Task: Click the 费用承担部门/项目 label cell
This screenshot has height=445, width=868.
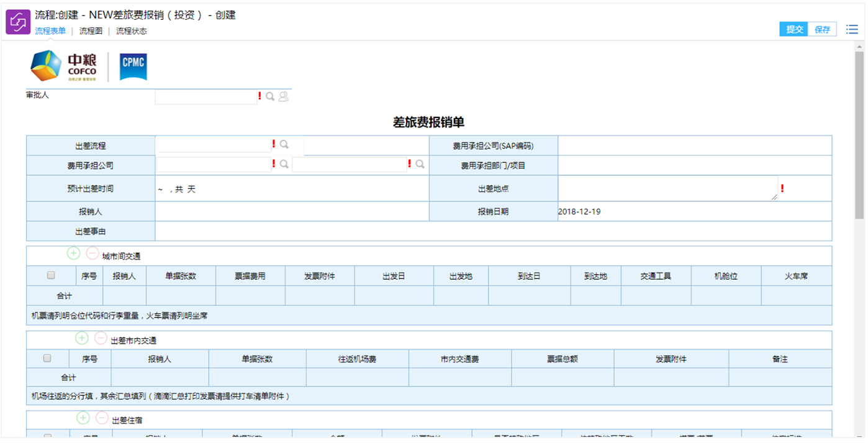Action: point(494,166)
